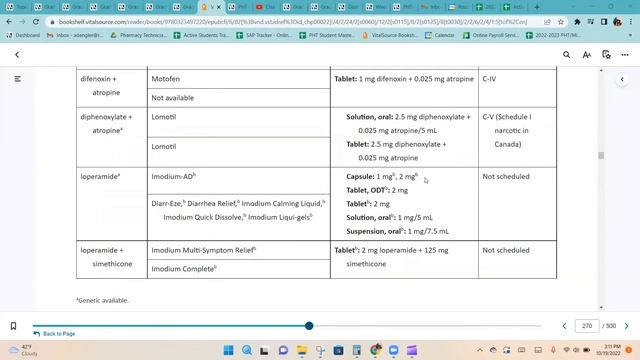Close the active VitalSource tab
The width and height of the screenshot is (640, 360).
pyautogui.click(x=219, y=7)
